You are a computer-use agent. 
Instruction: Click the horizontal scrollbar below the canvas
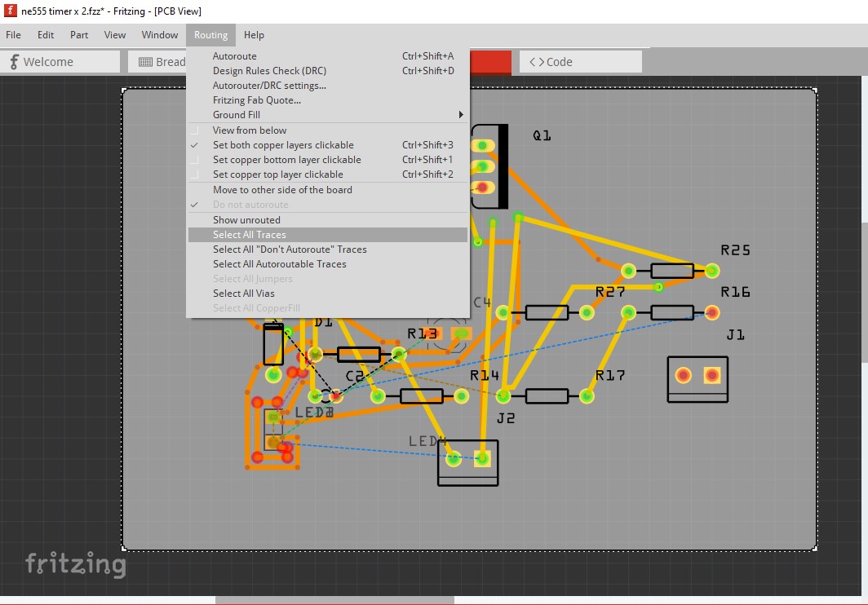[334, 600]
